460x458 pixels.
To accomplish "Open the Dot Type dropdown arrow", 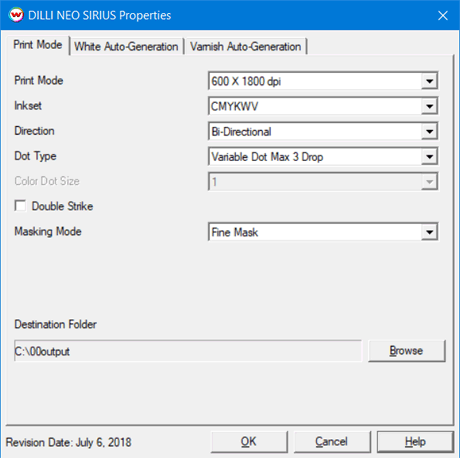I will [429, 157].
